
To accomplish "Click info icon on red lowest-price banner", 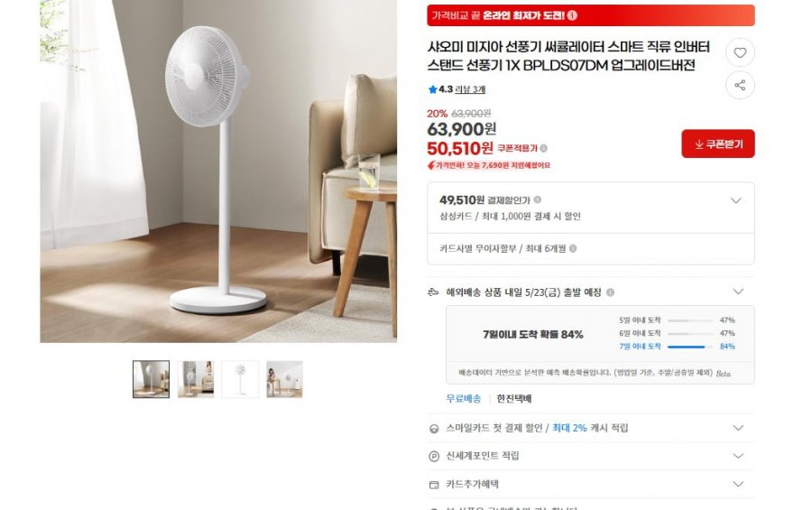I will [x=572, y=15].
